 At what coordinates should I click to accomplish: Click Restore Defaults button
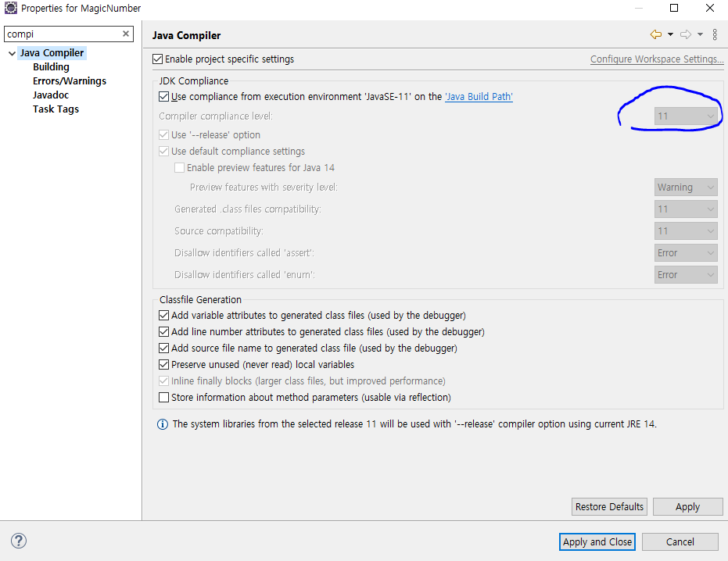pos(609,507)
